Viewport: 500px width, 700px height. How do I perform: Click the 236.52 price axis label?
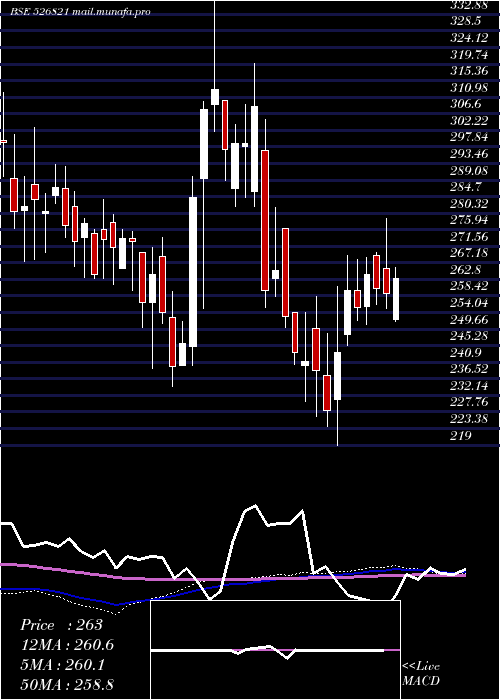point(471,369)
